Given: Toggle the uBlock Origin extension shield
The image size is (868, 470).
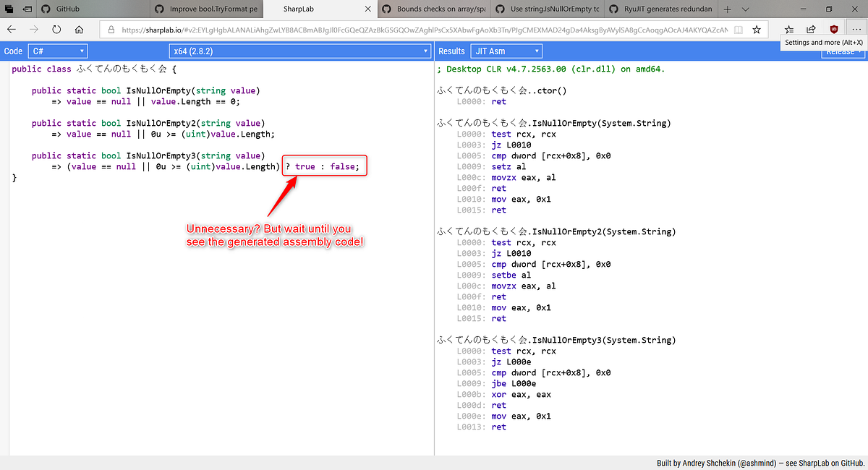Looking at the screenshot, I should click(834, 29).
